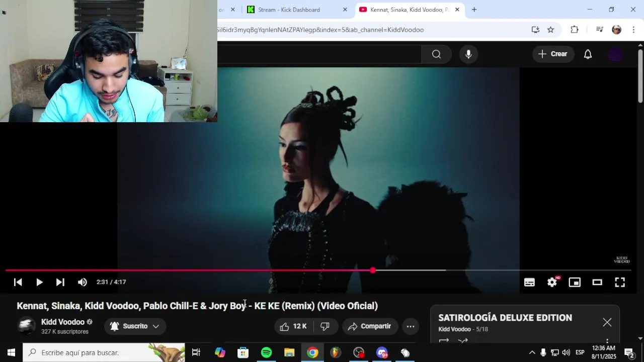This screenshot has width=644, height=362.
Task: Select the Kennat, Sinaka YouTube tab
Action: click(410, 10)
